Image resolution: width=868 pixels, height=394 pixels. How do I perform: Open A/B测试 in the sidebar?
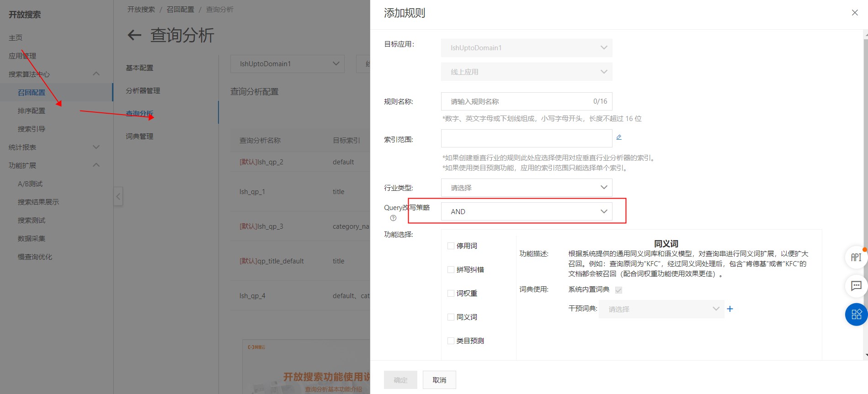tap(30, 184)
